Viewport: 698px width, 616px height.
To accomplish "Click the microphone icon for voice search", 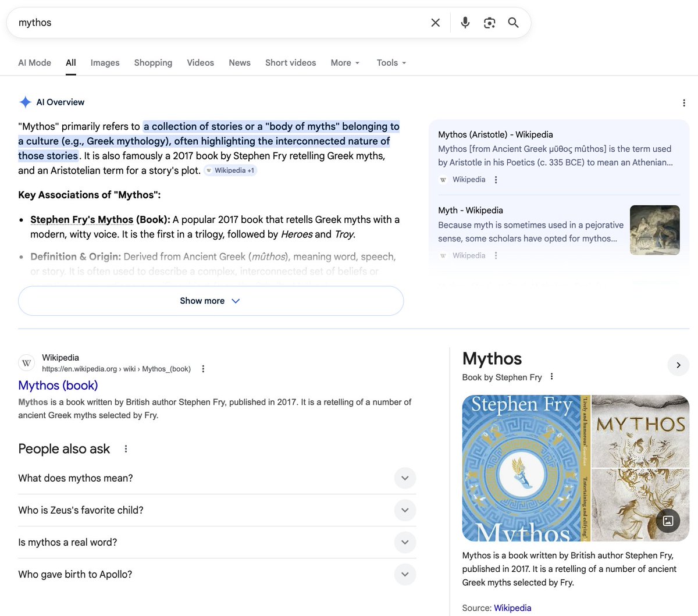I will pyautogui.click(x=465, y=22).
